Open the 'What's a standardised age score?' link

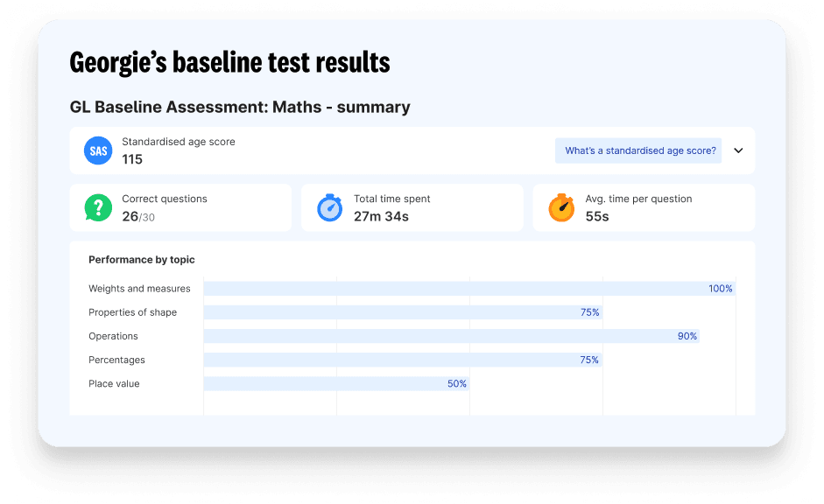coord(638,150)
